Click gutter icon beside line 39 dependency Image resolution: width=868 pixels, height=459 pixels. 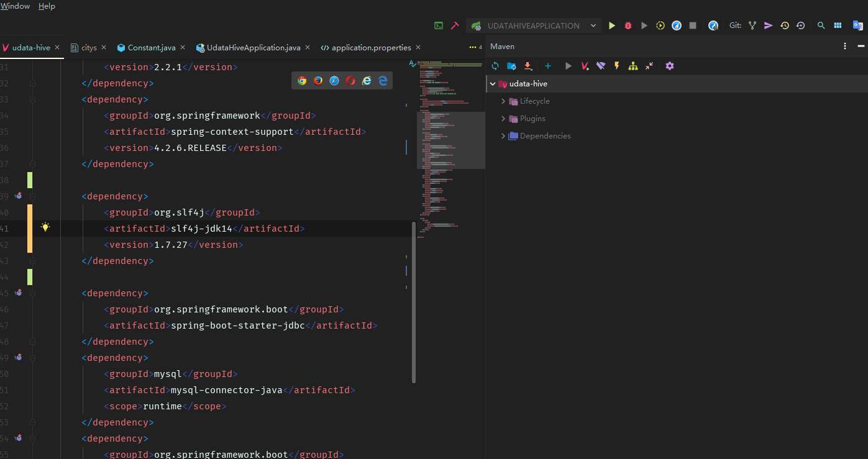[x=18, y=196]
